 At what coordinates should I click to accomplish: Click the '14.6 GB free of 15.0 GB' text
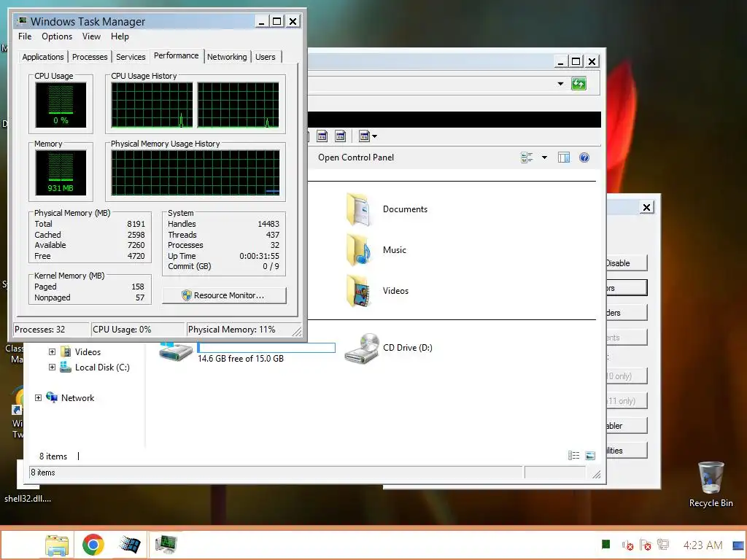tap(241, 359)
